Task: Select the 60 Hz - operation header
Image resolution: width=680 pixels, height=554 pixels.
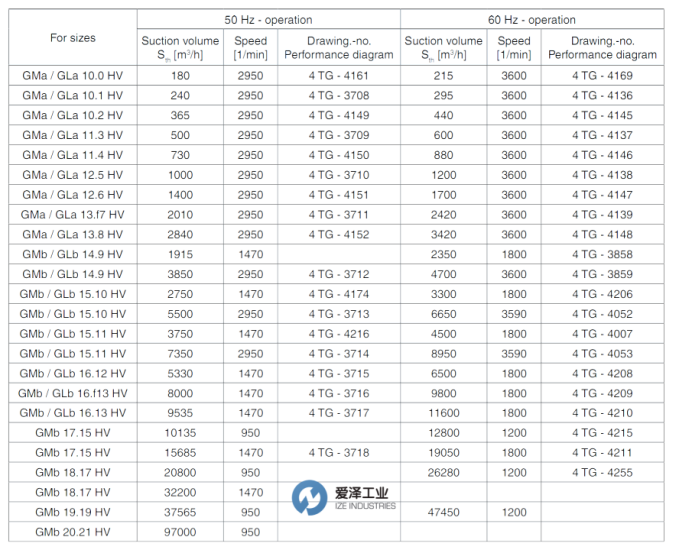Action: point(531,20)
